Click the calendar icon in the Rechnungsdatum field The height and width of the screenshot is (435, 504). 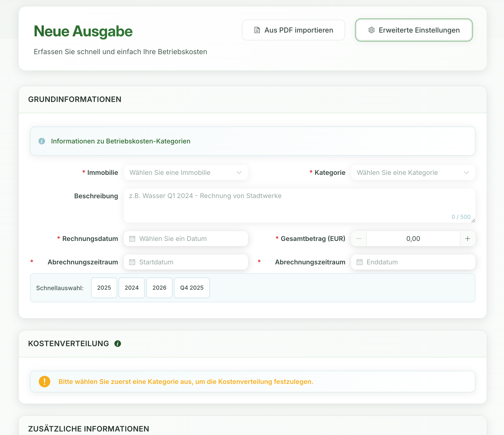coord(132,239)
